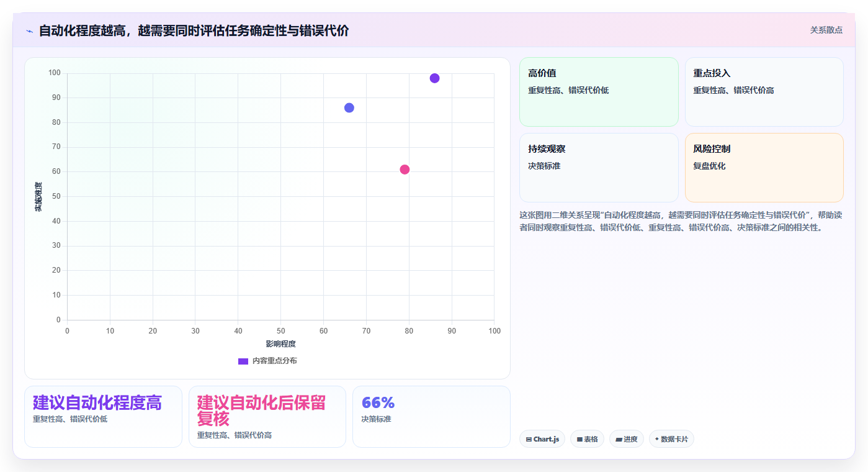Click the 数据卡片 tag chip
The width and height of the screenshot is (868, 472).
pos(671,439)
